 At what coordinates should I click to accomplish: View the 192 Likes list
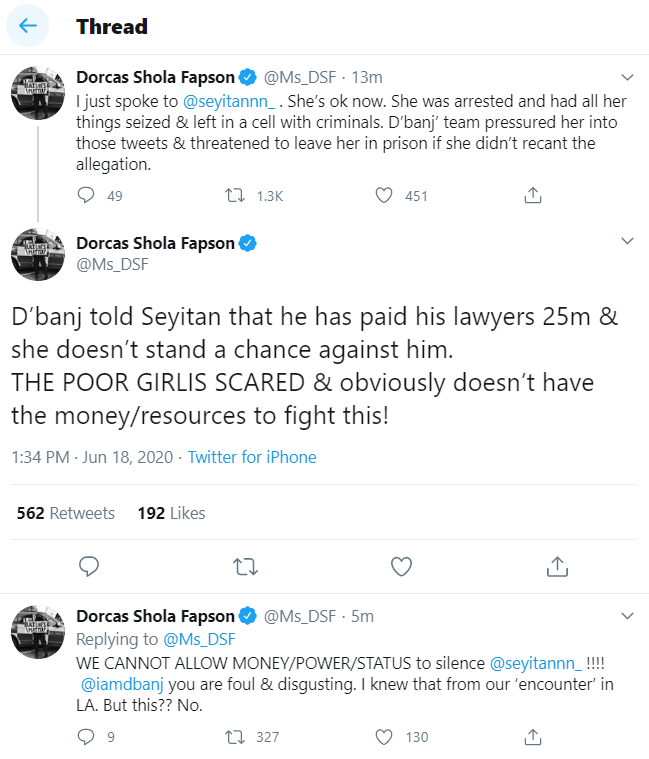coord(171,513)
